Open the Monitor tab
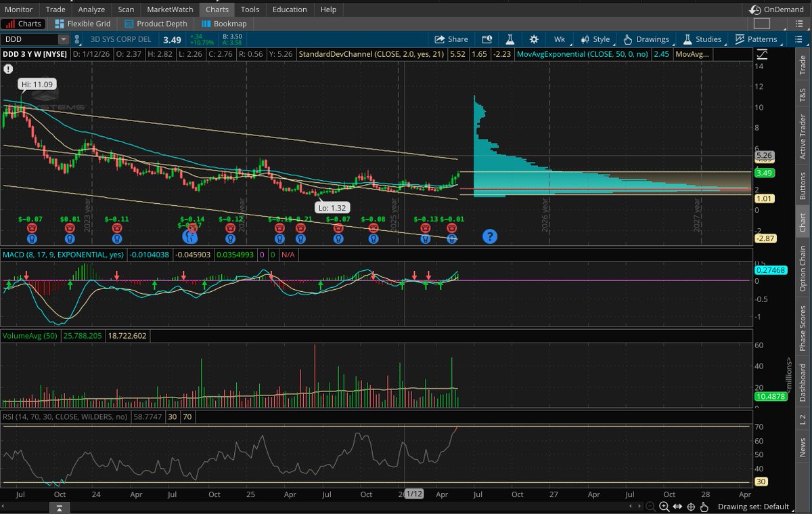The width and height of the screenshot is (812, 514). pos(19,9)
